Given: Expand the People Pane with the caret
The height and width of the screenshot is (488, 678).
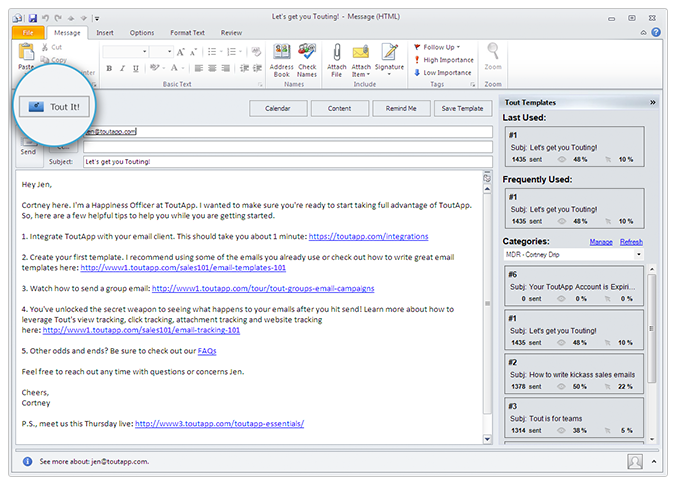Looking at the screenshot, I should (654, 462).
